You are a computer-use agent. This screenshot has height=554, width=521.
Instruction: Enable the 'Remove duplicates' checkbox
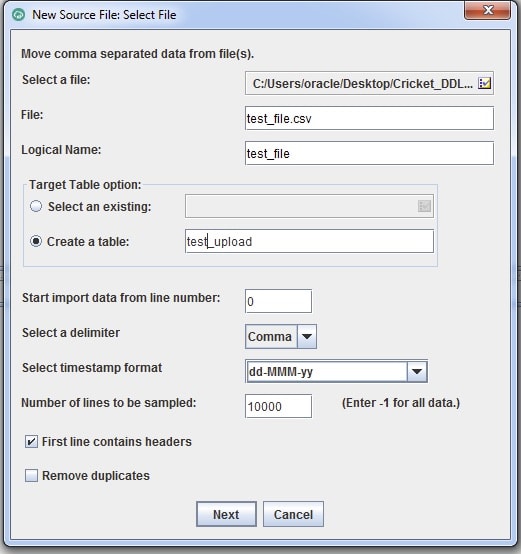pyautogui.click(x=31, y=476)
